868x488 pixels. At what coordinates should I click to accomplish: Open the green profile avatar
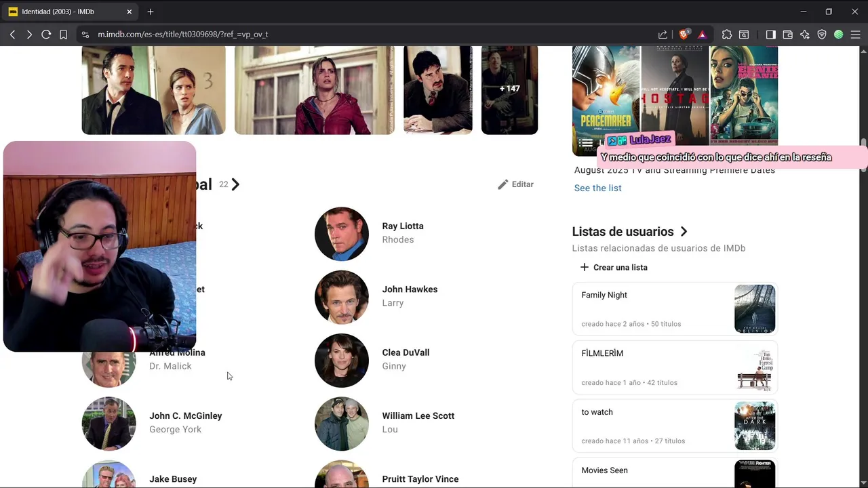pos(839,35)
